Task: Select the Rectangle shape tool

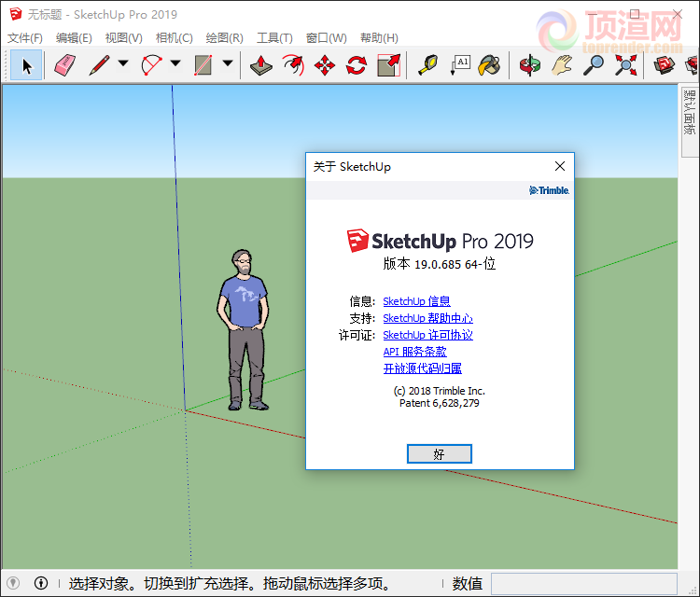Action: coord(203,65)
